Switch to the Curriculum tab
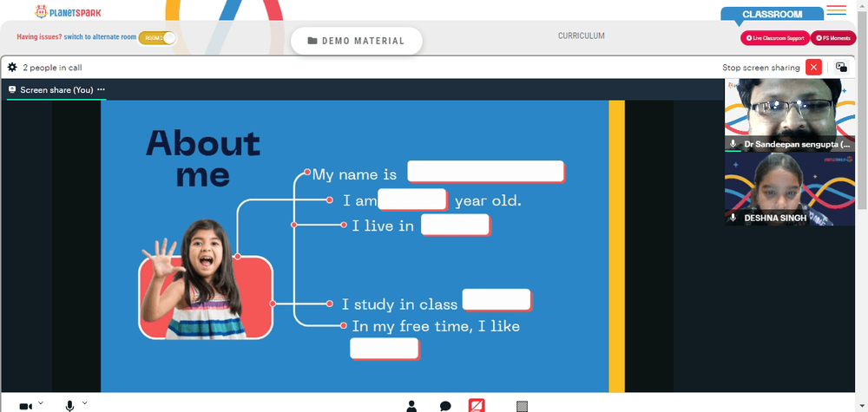The width and height of the screenshot is (868, 412). [581, 36]
